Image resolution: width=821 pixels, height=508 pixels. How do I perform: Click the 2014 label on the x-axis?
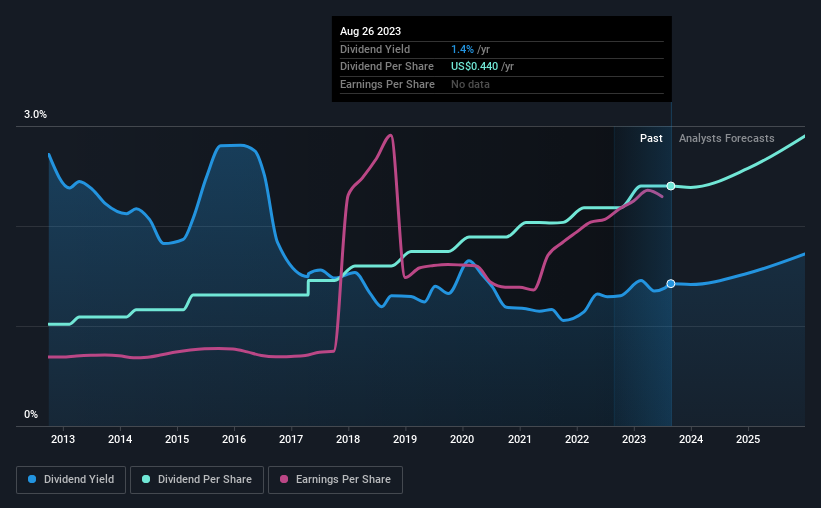pyautogui.click(x=120, y=439)
